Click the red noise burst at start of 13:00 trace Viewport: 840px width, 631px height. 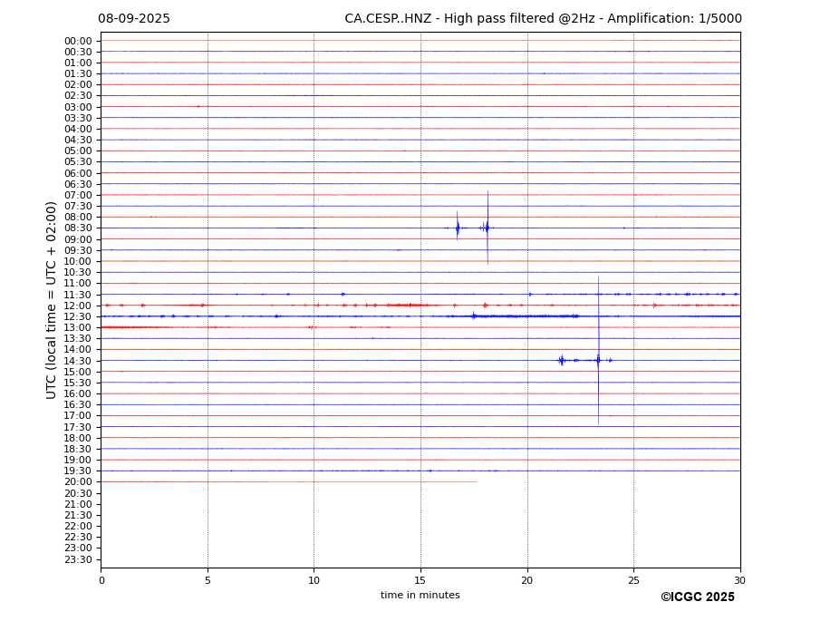pos(137,327)
